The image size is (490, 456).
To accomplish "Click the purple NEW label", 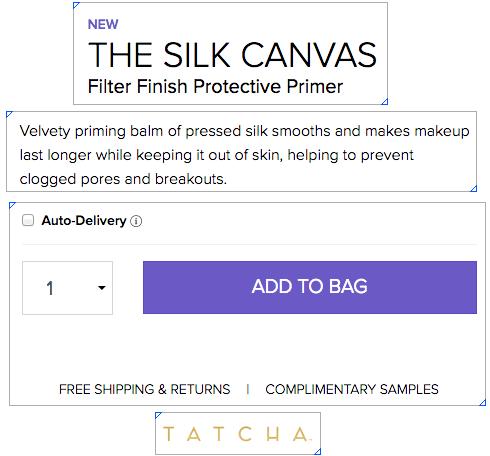I will click(103, 24).
